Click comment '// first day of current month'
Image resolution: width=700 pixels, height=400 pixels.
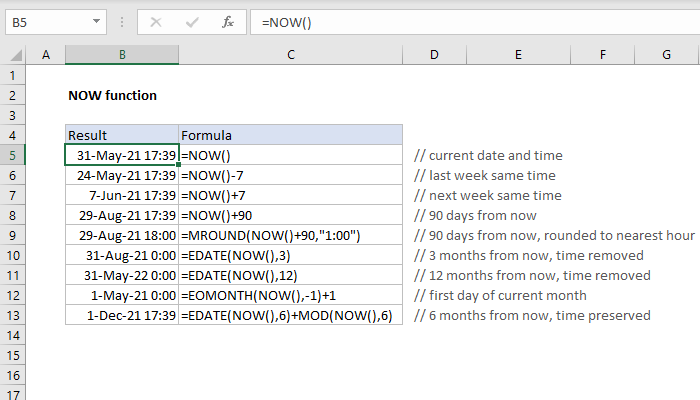500,296
